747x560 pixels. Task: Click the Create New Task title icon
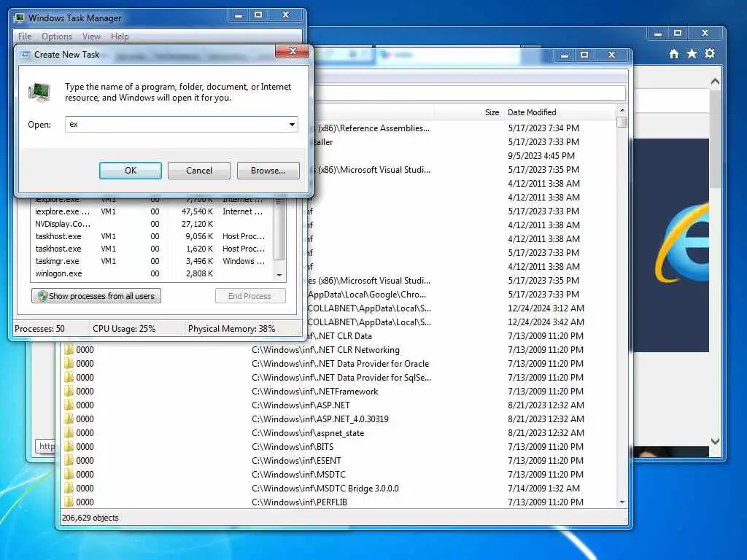[26, 55]
